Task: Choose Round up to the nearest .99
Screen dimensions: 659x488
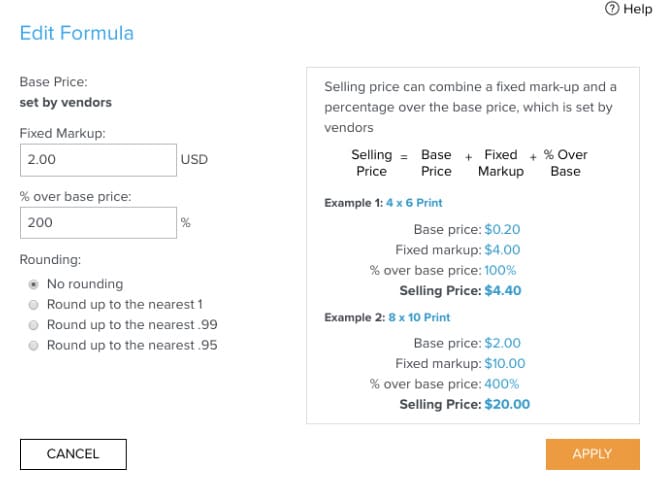Action: 35,325
